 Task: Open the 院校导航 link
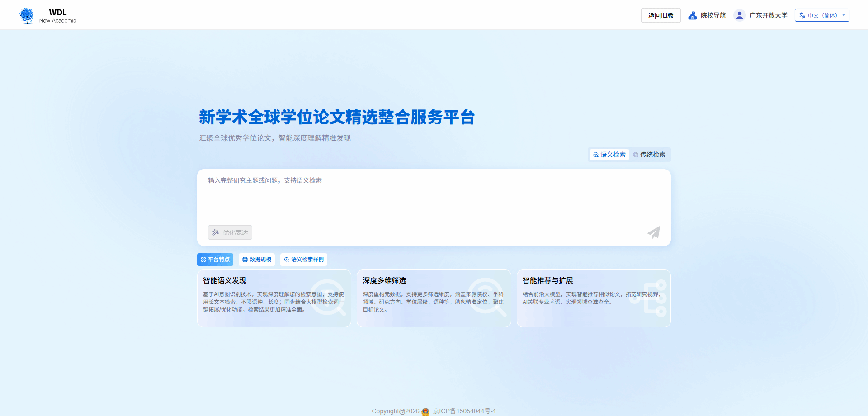click(x=713, y=15)
